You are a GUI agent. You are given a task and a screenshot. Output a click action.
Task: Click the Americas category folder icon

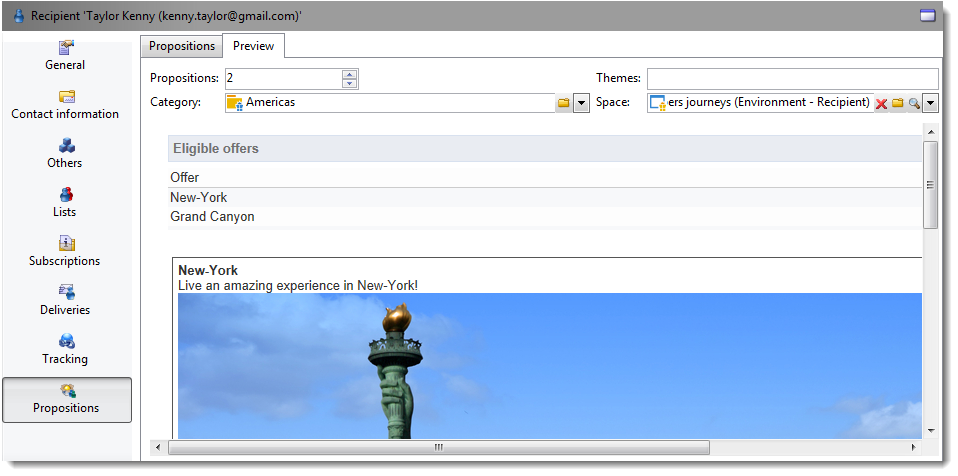pos(235,103)
